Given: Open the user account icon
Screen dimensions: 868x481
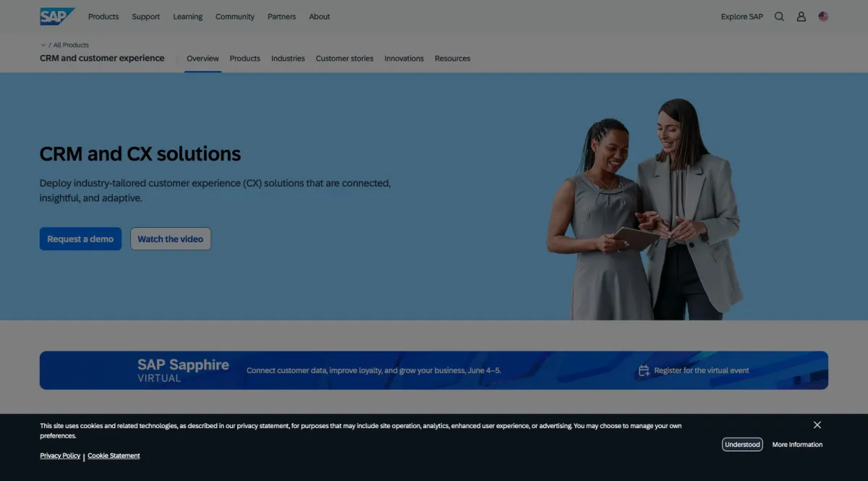Looking at the screenshot, I should pyautogui.click(x=801, y=17).
